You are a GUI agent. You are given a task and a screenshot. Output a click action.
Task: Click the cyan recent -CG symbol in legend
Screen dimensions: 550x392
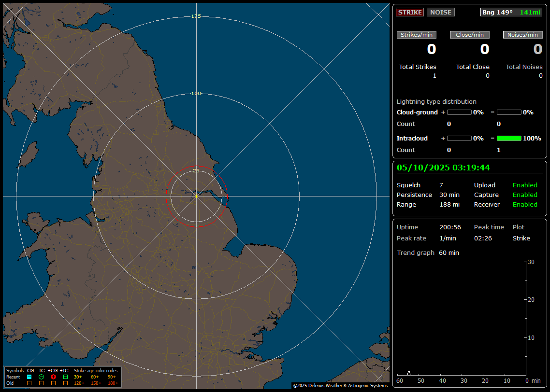29,377
